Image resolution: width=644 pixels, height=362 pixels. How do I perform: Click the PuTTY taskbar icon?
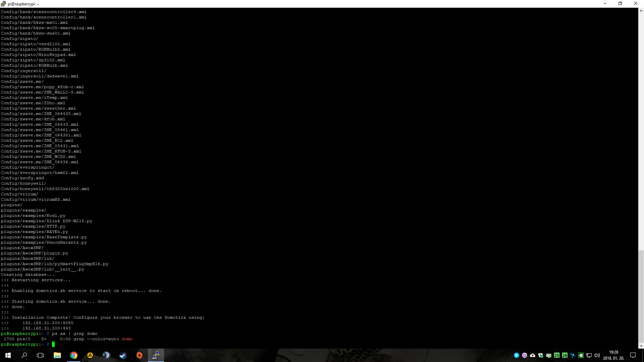click(156, 355)
